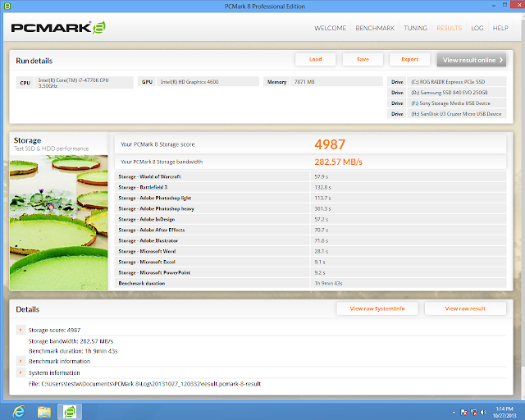Click the bandwidth value 282.57 MB/s

[338, 162]
